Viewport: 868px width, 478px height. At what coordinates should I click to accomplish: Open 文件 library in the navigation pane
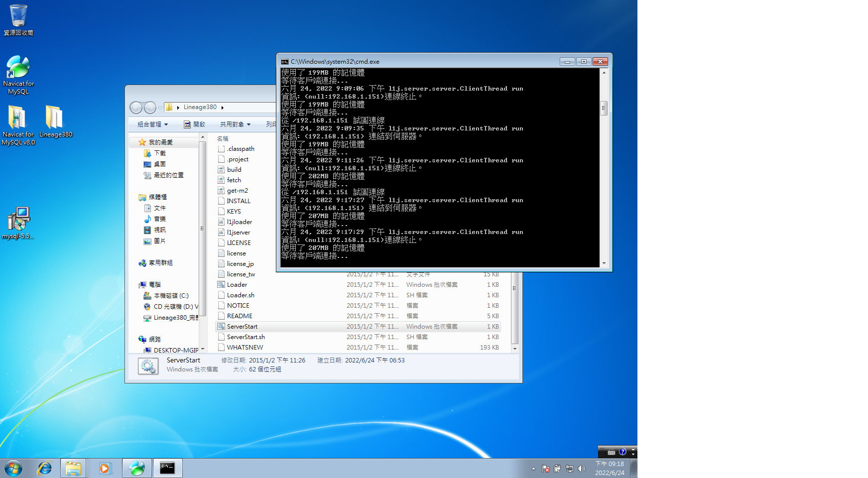tap(154, 208)
